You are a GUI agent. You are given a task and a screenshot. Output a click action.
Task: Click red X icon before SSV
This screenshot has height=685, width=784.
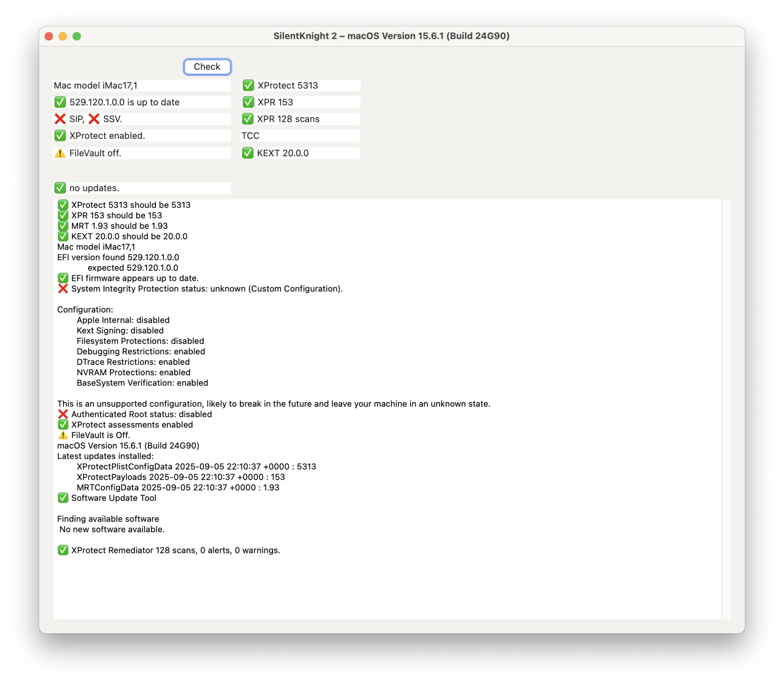click(94, 119)
